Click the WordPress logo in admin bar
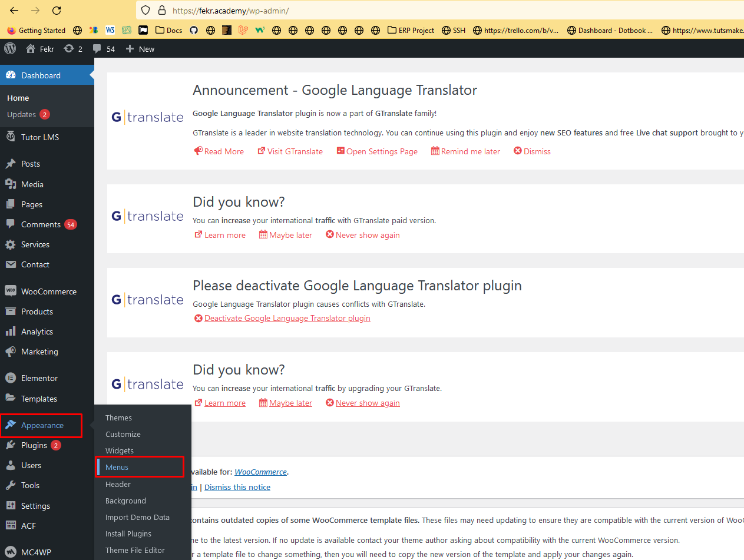The width and height of the screenshot is (744, 560). coord(10,49)
